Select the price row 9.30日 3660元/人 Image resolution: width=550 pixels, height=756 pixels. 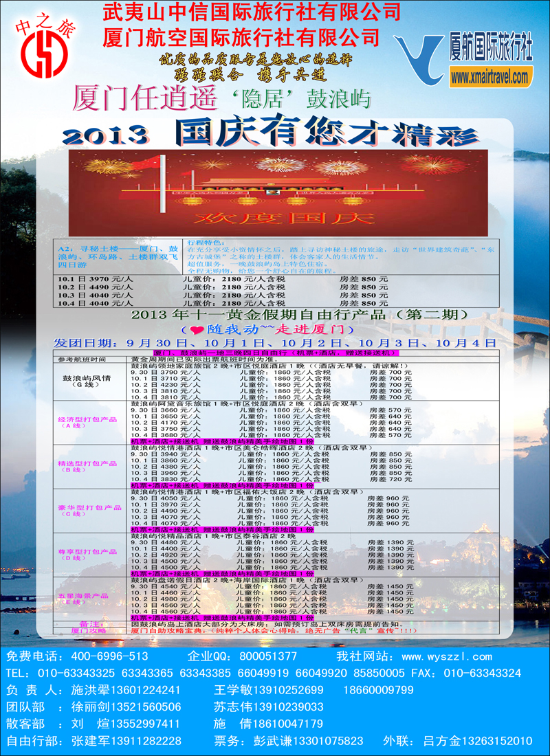pyautogui.click(x=271, y=410)
